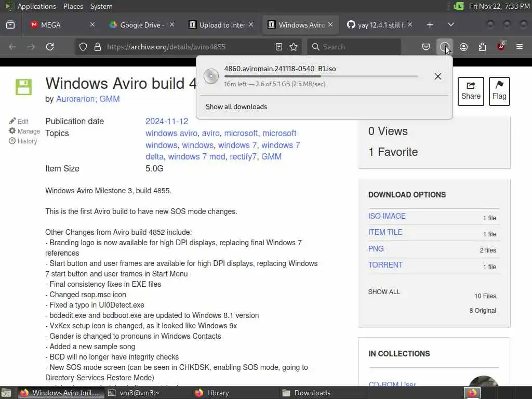Click the Firefox icon at taskbar right
The width and height of the screenshot is (532, 399).
pyautogui.click(x=472, y=393)
